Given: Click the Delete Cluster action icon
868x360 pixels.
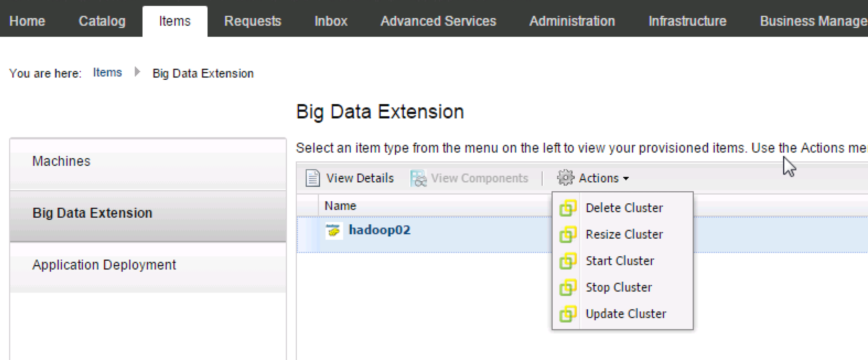Looking at the screenshot, I should pos(570,207).
